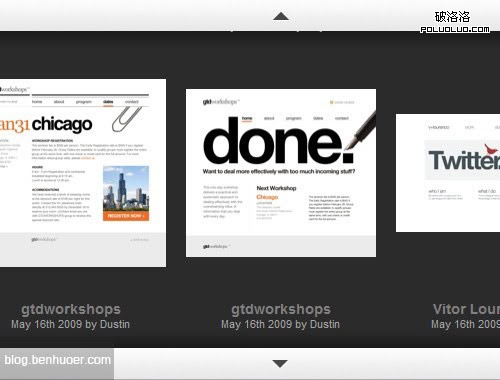Click the fountain pen graphic beside 'done.'
This screenshot has height=380, width=500.
point(361,131)
